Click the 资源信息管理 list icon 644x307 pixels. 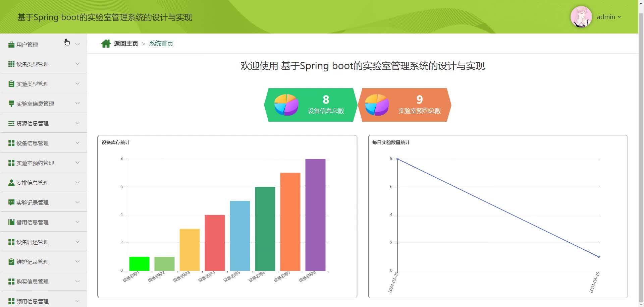point(11,123)
